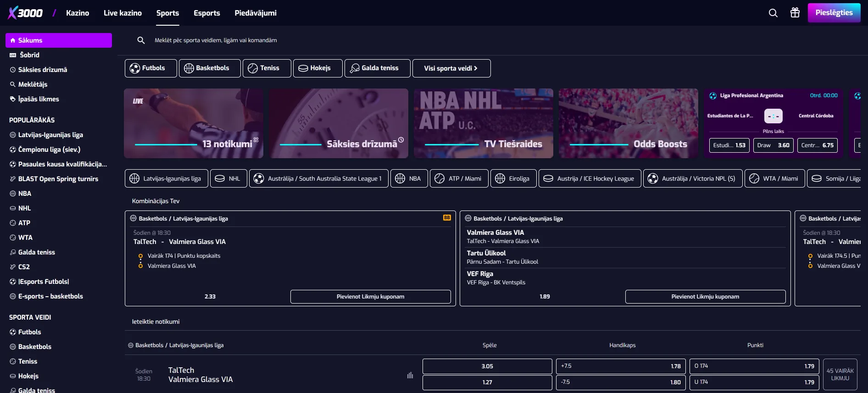868x393 pixels.
Task: Click the search magnifier icon in header
Action: 773,13
